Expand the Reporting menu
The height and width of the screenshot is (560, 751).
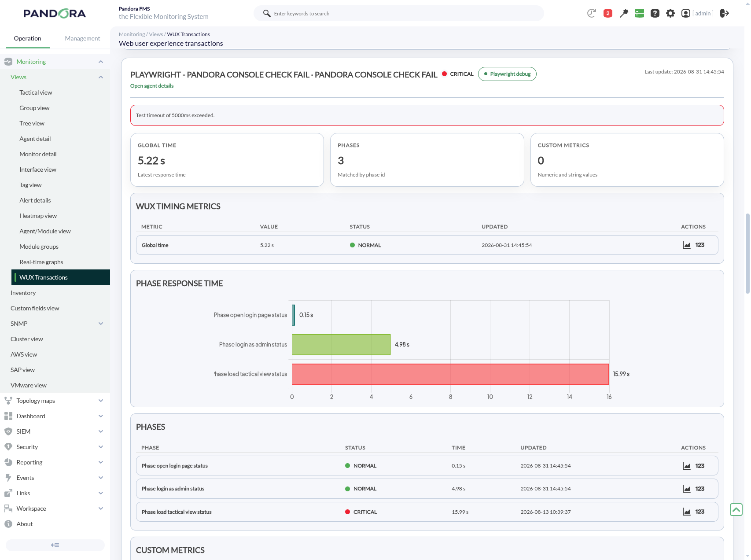pos(101,462)
